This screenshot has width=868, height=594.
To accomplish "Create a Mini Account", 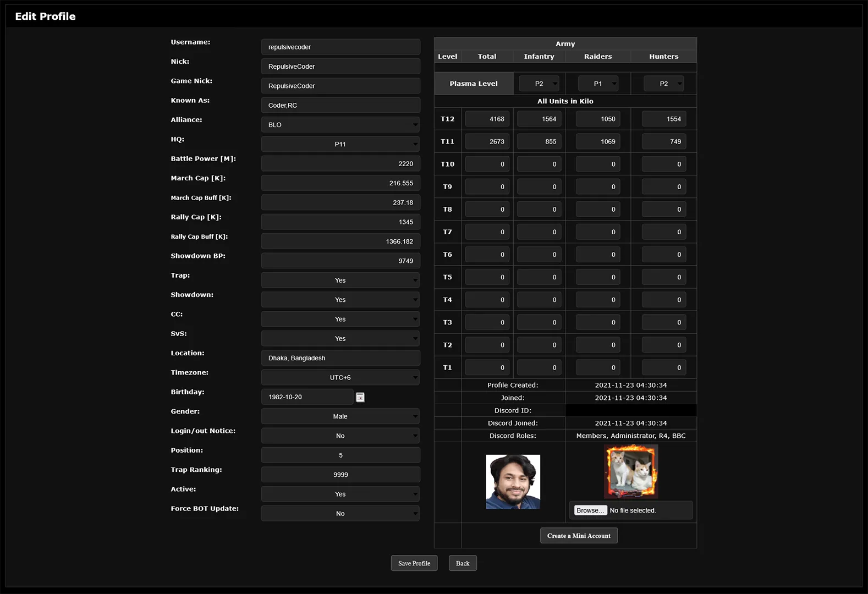I will [579, 536].
